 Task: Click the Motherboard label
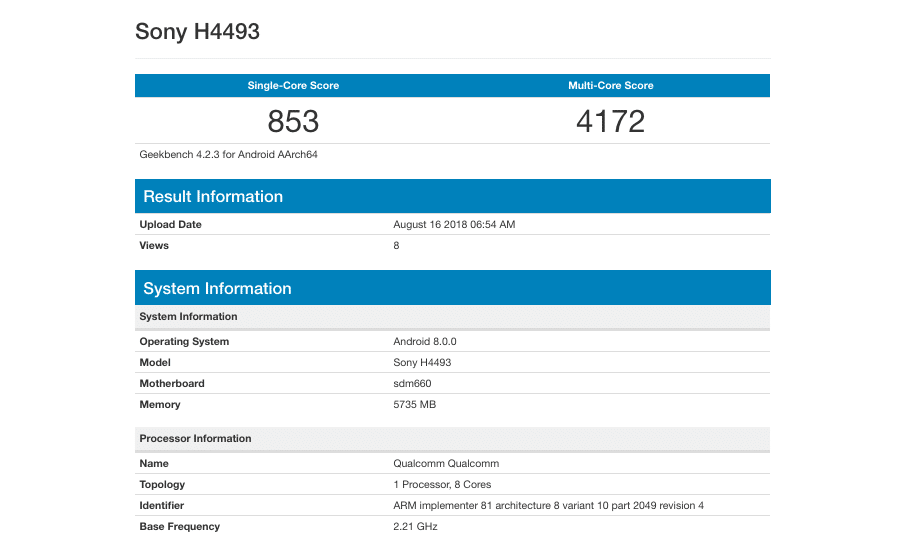pos(172,383)
